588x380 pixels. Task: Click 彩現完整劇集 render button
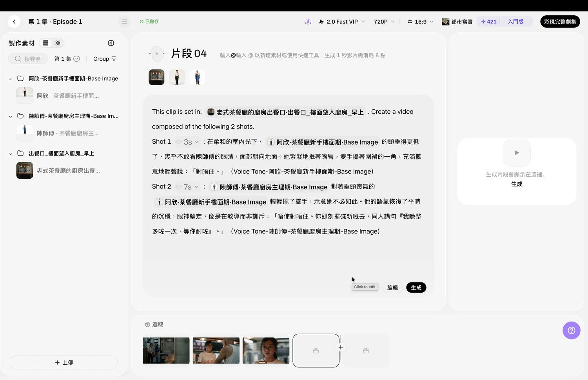(560, 22)
